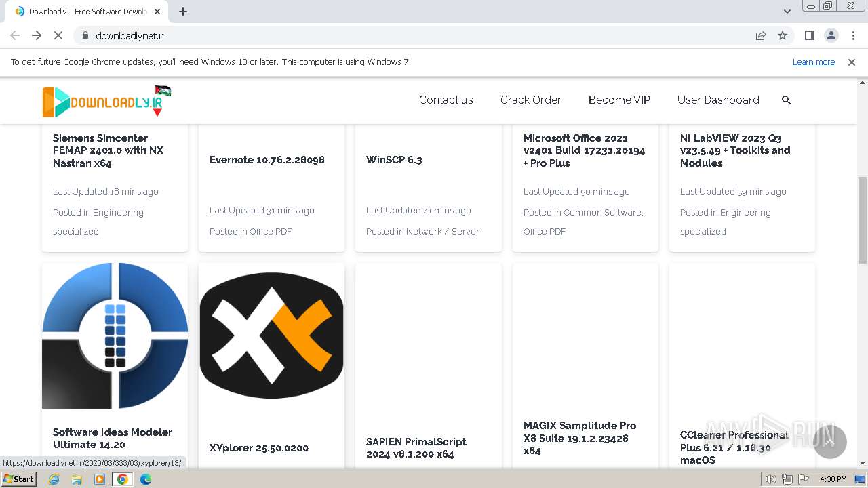Open Software Ideas Modeler Ultimate 14.20

pyautogui.click(x=113, y=439)
